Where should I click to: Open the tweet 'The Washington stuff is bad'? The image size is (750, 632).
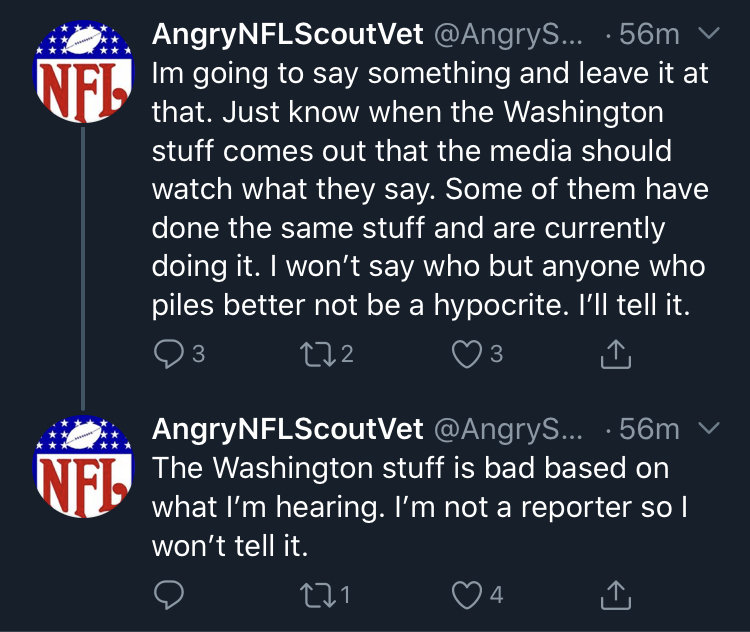(x=420, y=507)
